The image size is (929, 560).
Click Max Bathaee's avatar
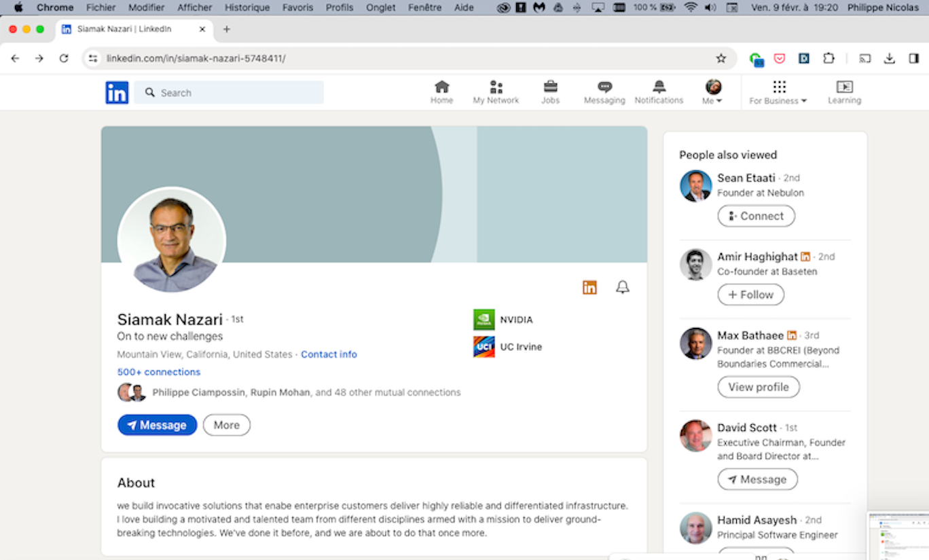tap(696, 343)
